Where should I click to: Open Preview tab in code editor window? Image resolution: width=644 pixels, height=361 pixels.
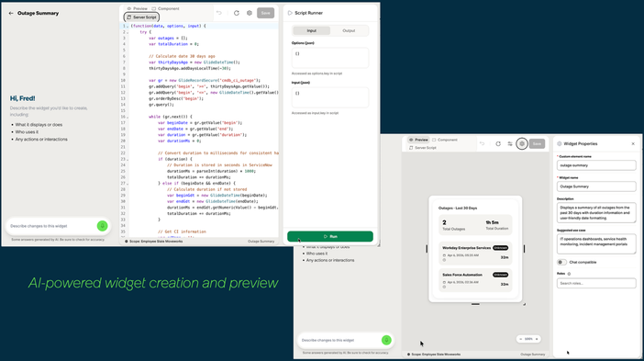pyautogui.click(x=138, y=8)
